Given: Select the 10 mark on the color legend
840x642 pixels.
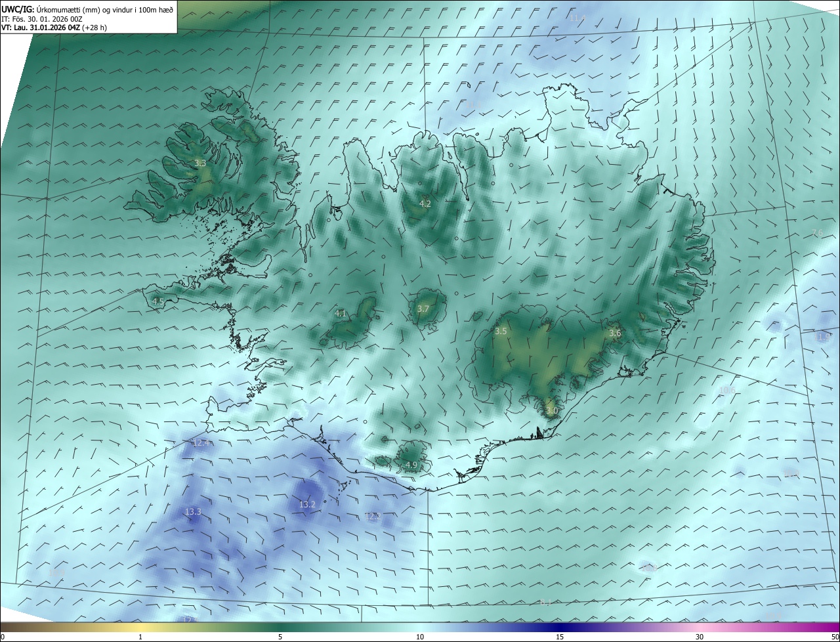Looking at the screenshot, I should click(420, 637).
